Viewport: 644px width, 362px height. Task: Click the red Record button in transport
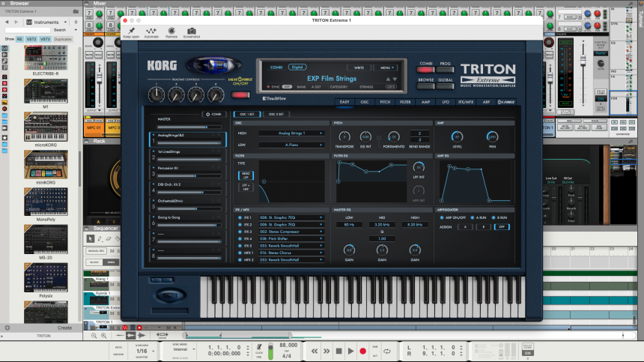click(x=362, y=352)
